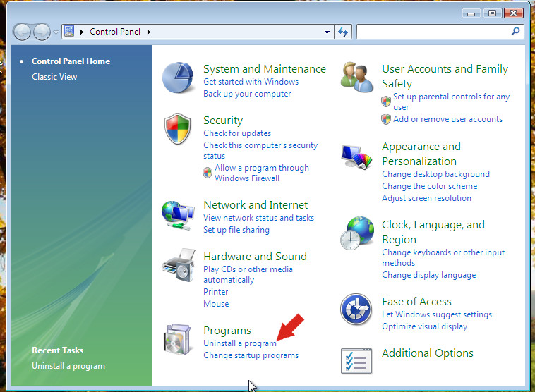The image size is (535, 392).
Task: Click the refresh button next to address bar
Action: point(343,32)
